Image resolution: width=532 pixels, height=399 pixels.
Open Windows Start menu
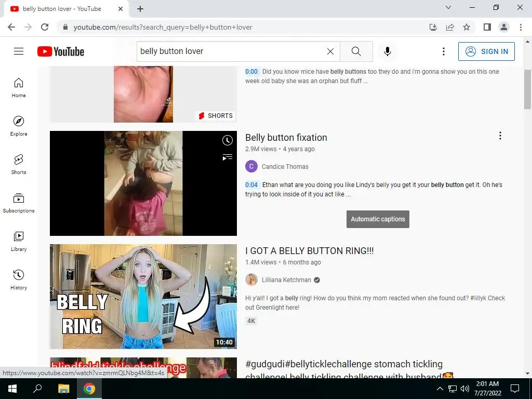coord(12,389)
